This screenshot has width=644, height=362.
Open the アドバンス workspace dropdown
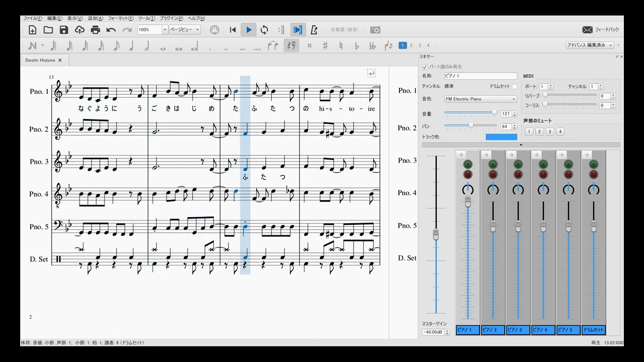pyautogui.click(x=590, y=45)
